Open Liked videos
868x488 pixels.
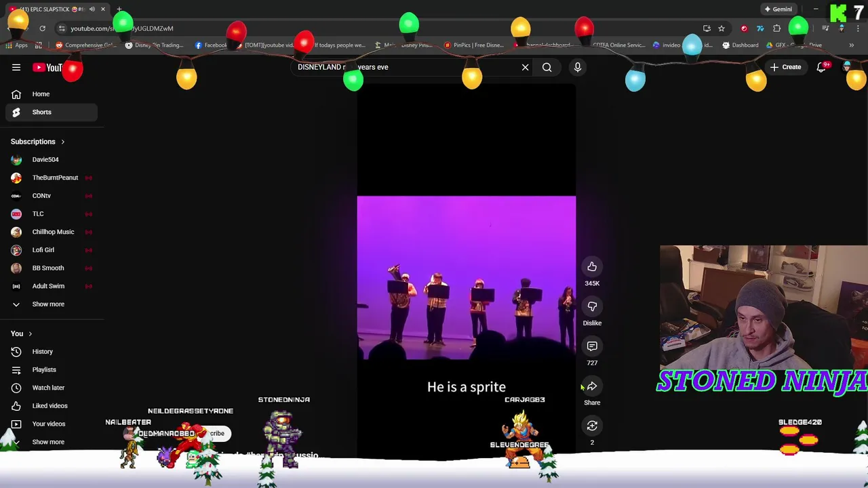coord(51,406)
